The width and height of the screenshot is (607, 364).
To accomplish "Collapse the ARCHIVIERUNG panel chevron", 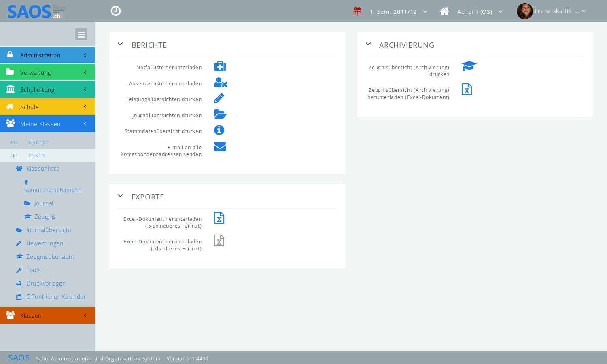I will [368, 44].
